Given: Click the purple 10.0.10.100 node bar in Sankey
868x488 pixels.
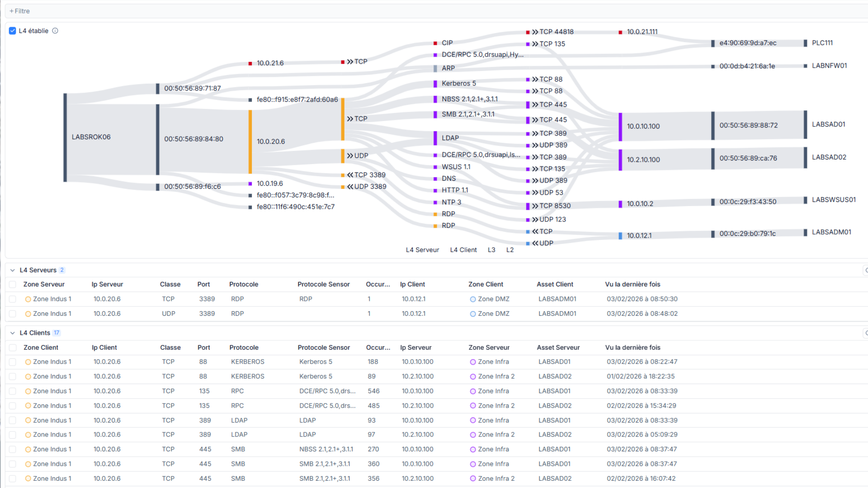Looking at the screenshot, I should coord(620,127).
